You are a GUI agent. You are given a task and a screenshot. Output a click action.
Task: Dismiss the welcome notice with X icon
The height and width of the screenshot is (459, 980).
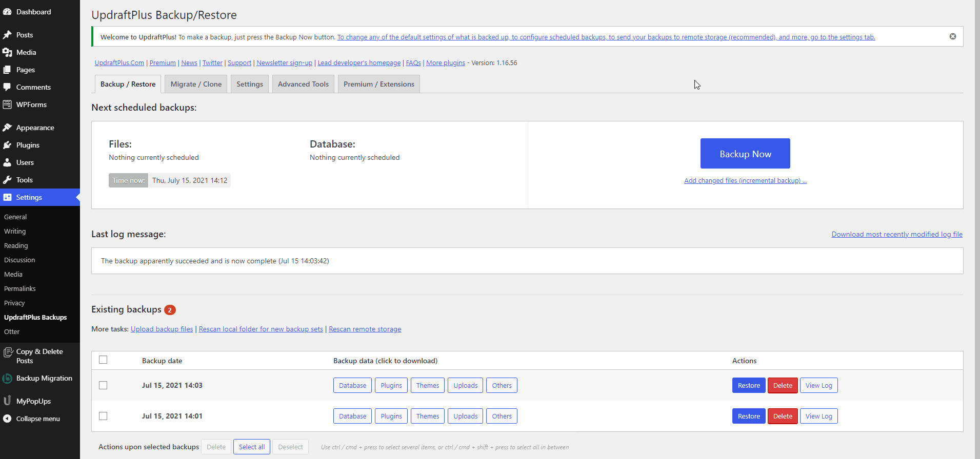coord(952,36)
